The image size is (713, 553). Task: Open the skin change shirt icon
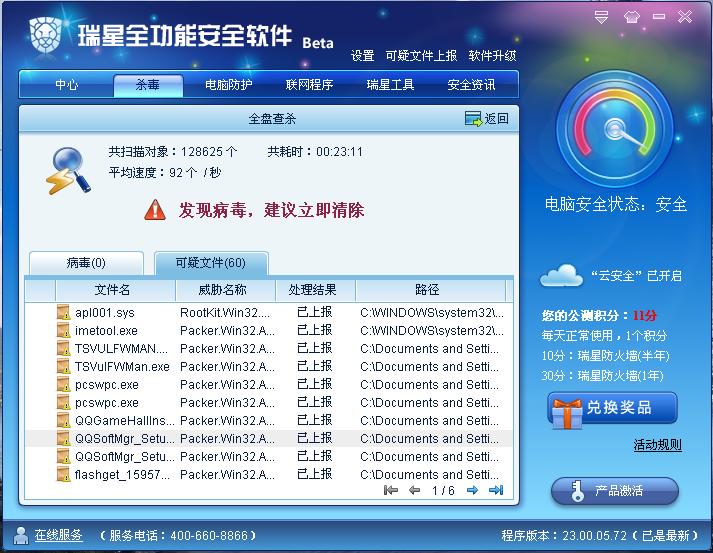(632, 17)
